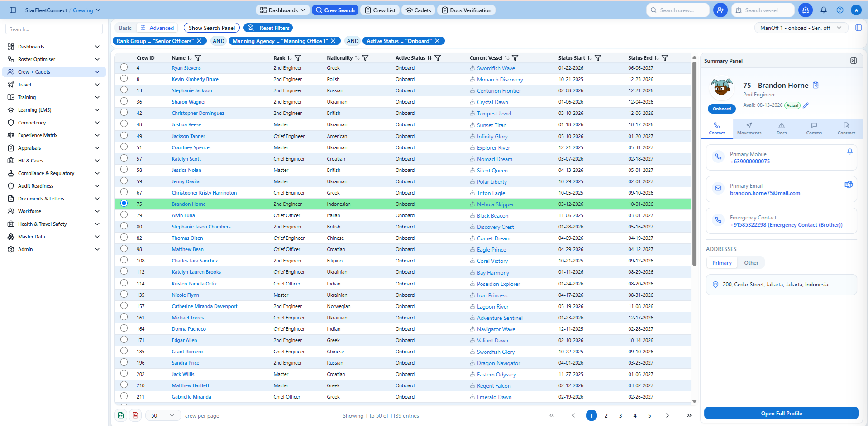Image resolution: width=868 pixels, height=428 pixels.
Task: Click the blue vessel icon button
Action: pyautogui.click(x=806, y=10)
